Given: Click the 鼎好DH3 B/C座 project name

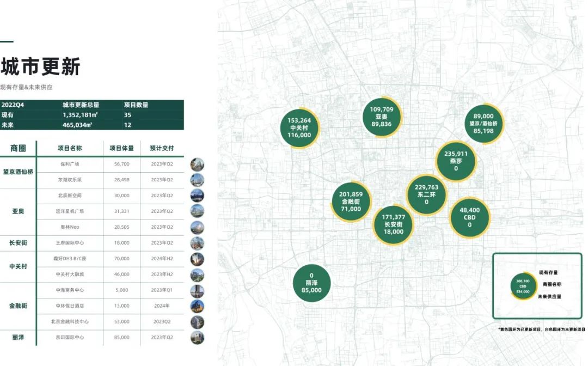Looking at the screenshot, I should pos(70,259).
